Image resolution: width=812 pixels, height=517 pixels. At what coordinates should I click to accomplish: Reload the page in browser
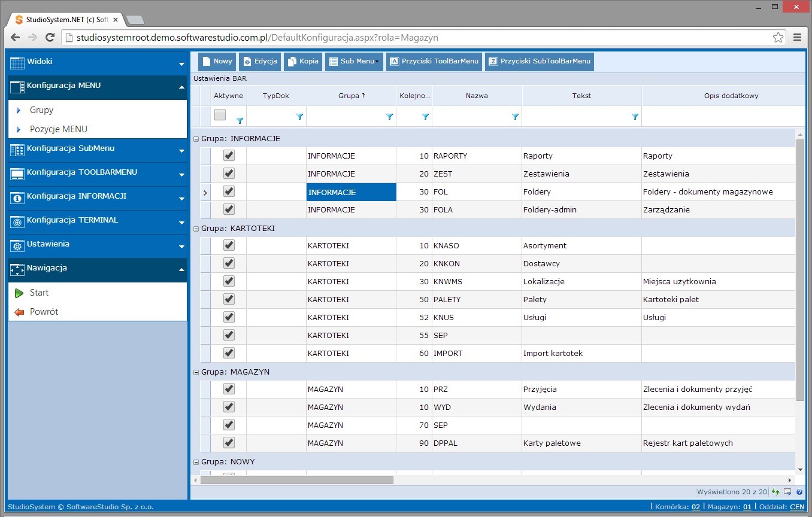(x=50, y=38)
